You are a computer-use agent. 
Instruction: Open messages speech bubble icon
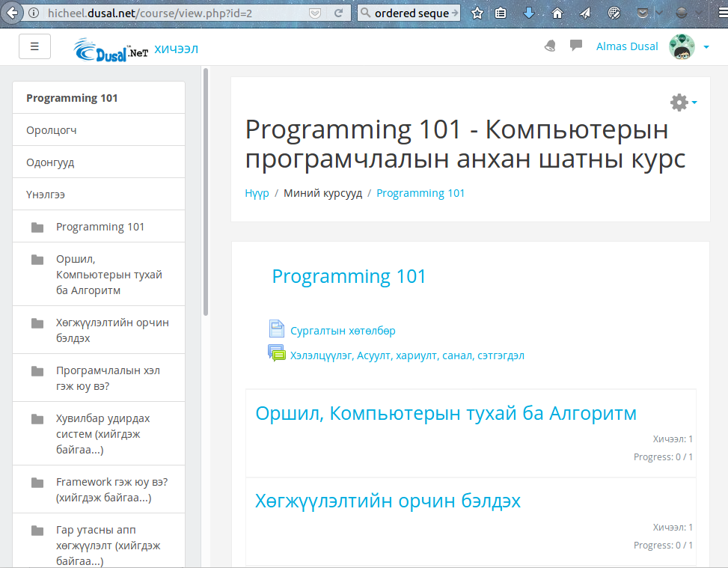pyautogui.click(x=575, y=46)
